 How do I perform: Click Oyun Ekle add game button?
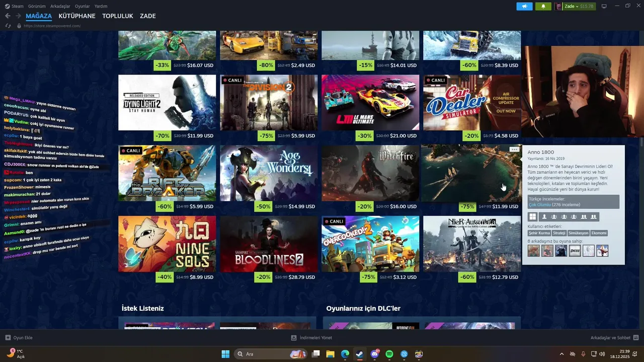point(19,338)
